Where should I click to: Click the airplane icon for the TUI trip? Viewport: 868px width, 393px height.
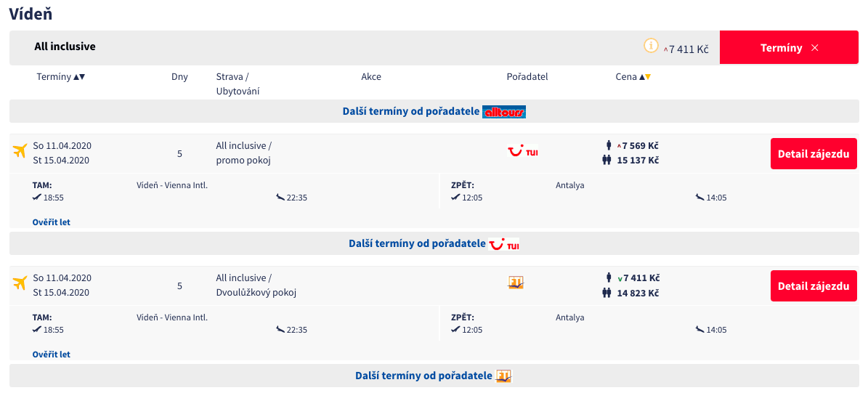pyautogui.click(x=20, y=151)
